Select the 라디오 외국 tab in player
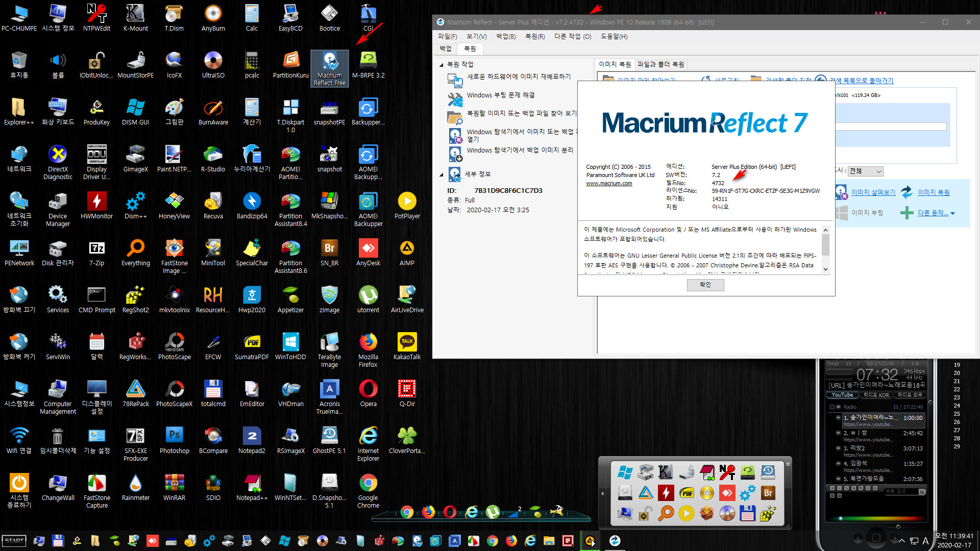980x551 pixels. point(910,395)
